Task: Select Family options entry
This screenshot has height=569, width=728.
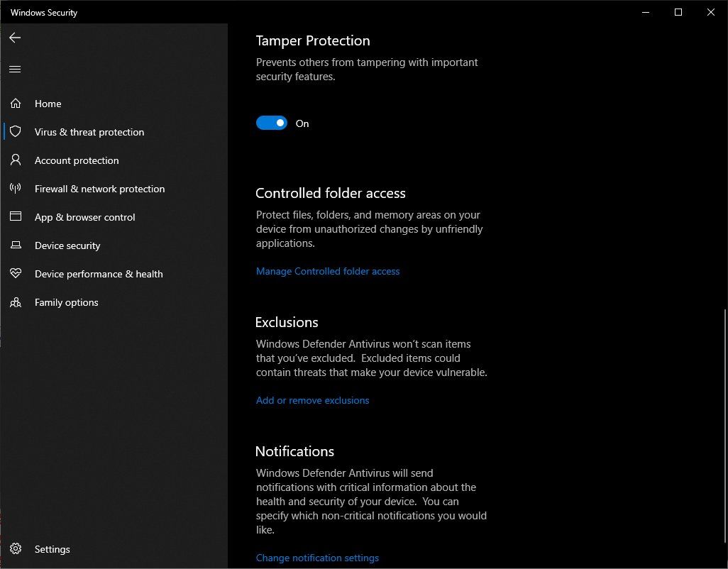Action: 67,303
